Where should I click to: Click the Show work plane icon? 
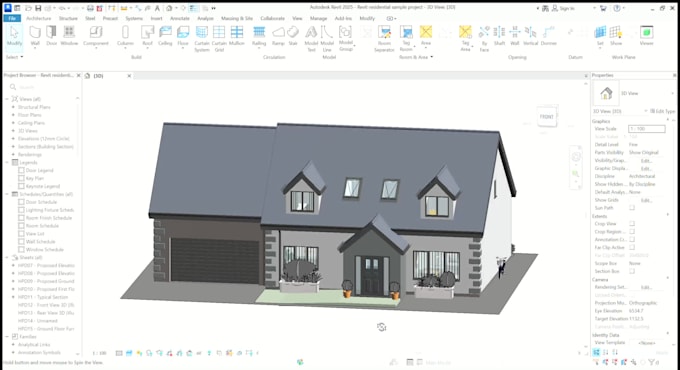point(616,36)
